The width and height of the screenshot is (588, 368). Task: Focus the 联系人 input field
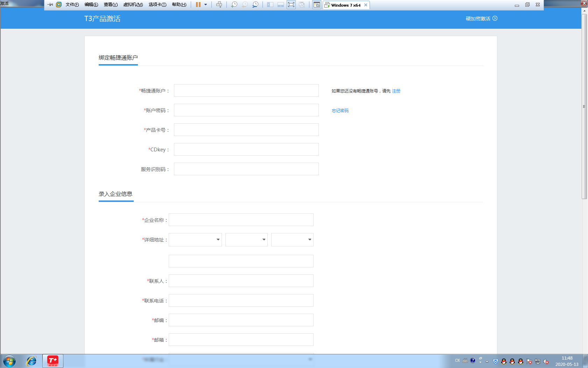pyautogui.click(x=241, y=281)
